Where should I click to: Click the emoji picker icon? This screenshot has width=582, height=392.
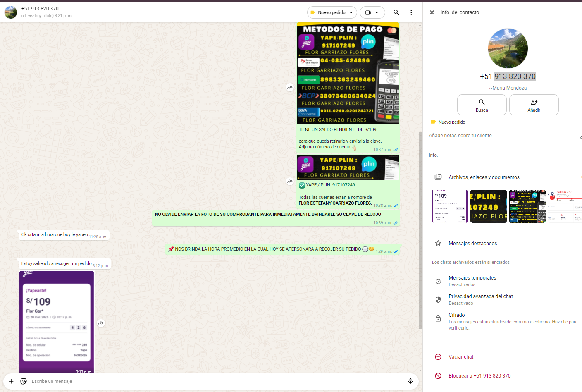pyautogui.click(x=24, y=381)
